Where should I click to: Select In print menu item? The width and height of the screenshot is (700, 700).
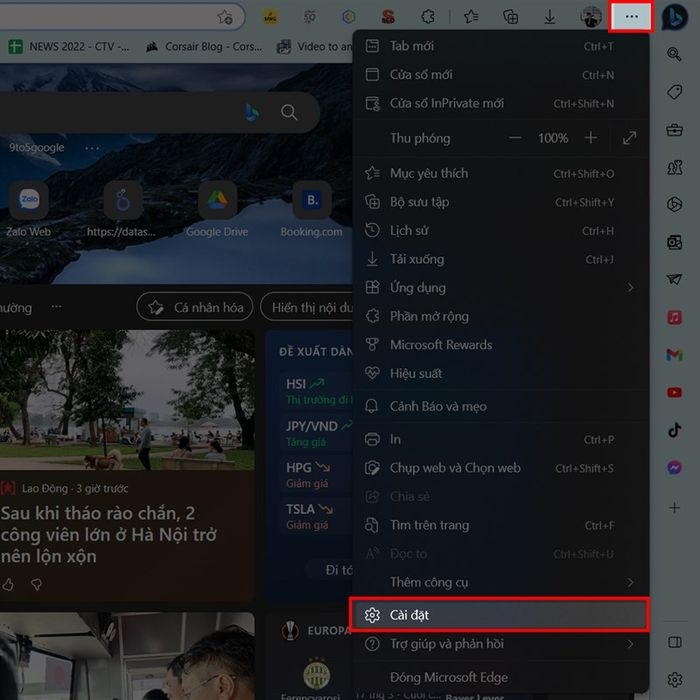(500, 440)
